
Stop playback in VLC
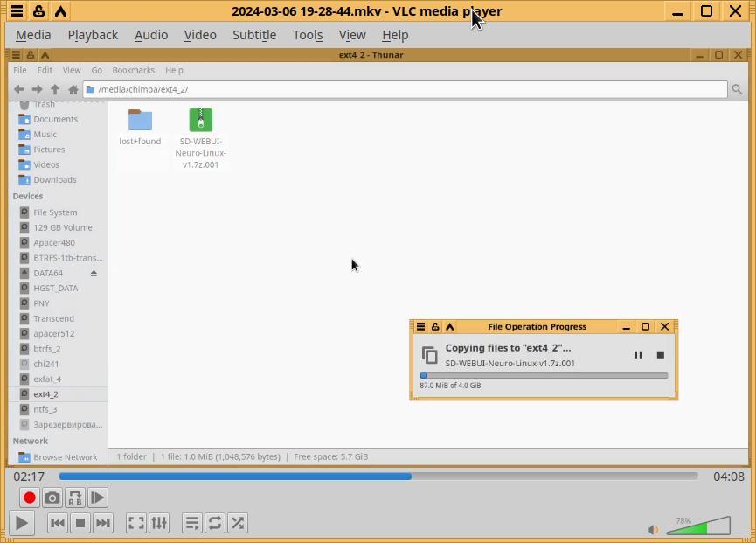coord(80,523)
